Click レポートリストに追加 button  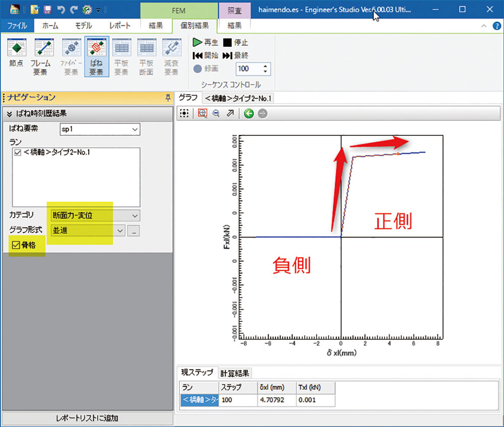coord(87,418)
